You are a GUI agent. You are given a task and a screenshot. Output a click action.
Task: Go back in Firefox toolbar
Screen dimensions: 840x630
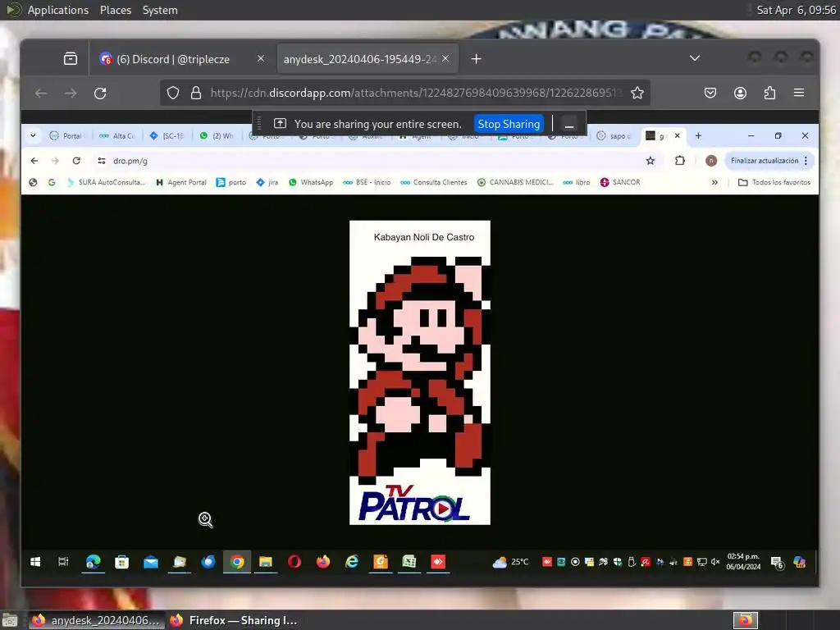[41, 94]
